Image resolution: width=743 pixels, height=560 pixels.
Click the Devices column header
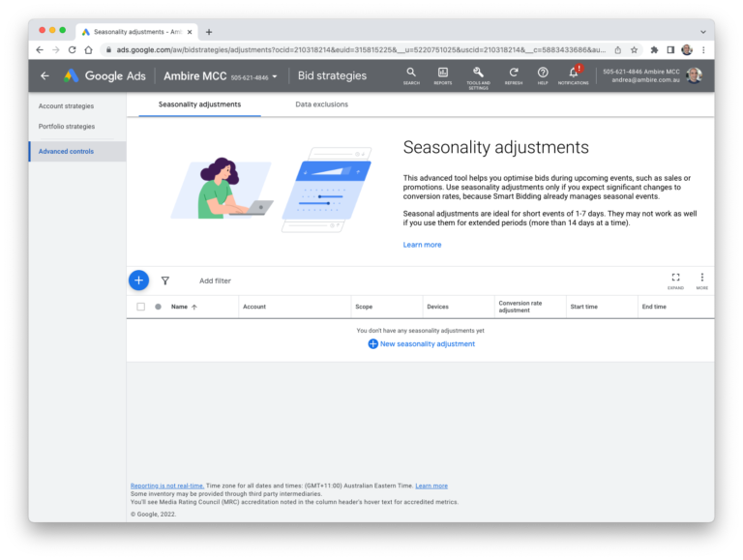[x=437, y=307]
